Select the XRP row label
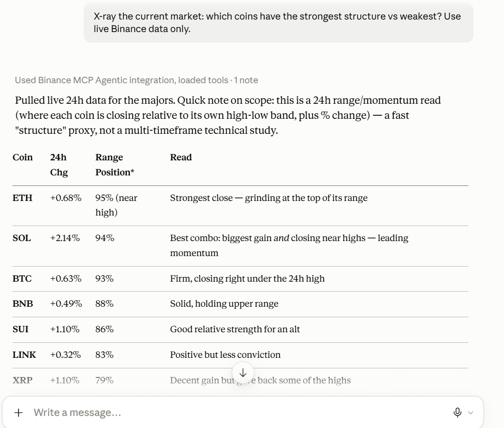This screenshot has height=428, width=504. (23, 380)
